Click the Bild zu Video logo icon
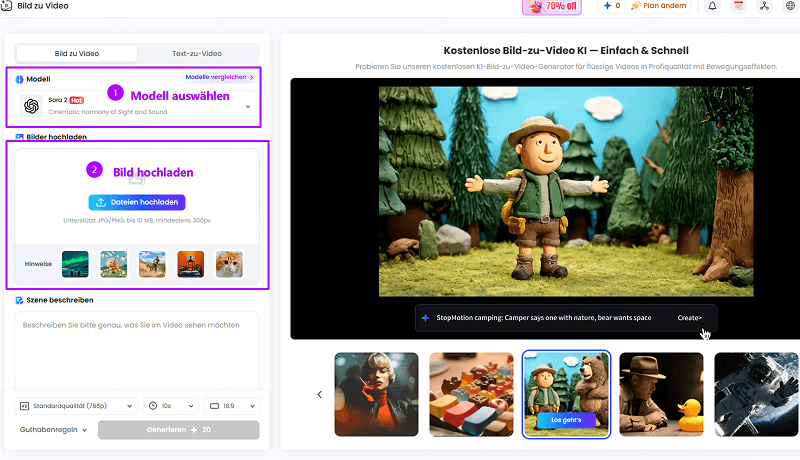 pos(7,6)
